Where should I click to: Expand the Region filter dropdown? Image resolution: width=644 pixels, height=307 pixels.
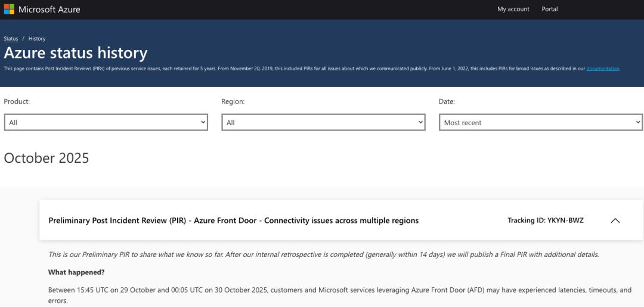(x=323, y=122)
